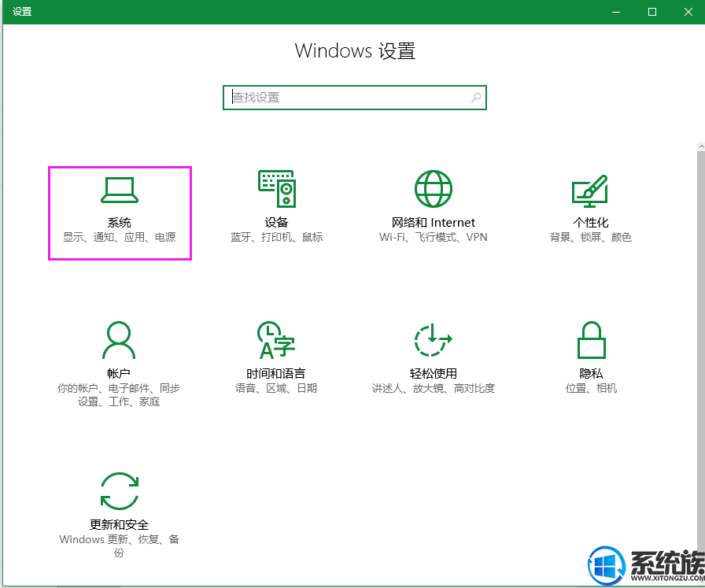The image size is (705, 588).
Task: Click the 个性化 category title
Action: pos(591,222)
